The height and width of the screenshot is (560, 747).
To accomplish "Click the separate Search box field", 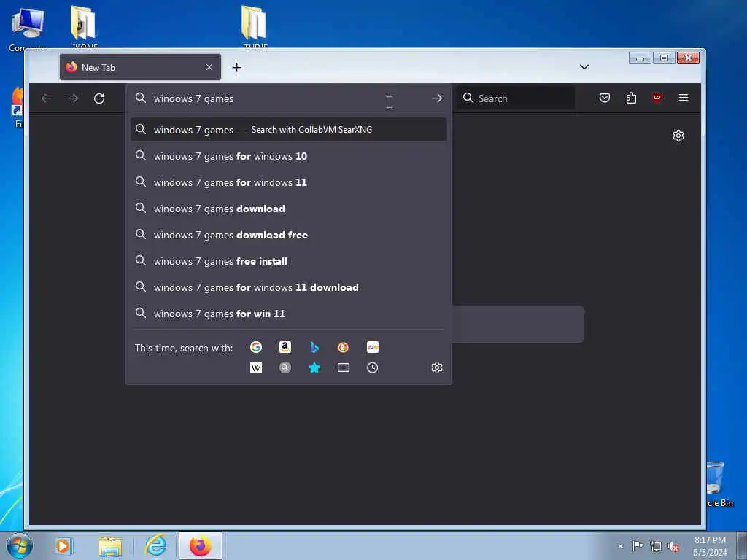I will 515,98.
